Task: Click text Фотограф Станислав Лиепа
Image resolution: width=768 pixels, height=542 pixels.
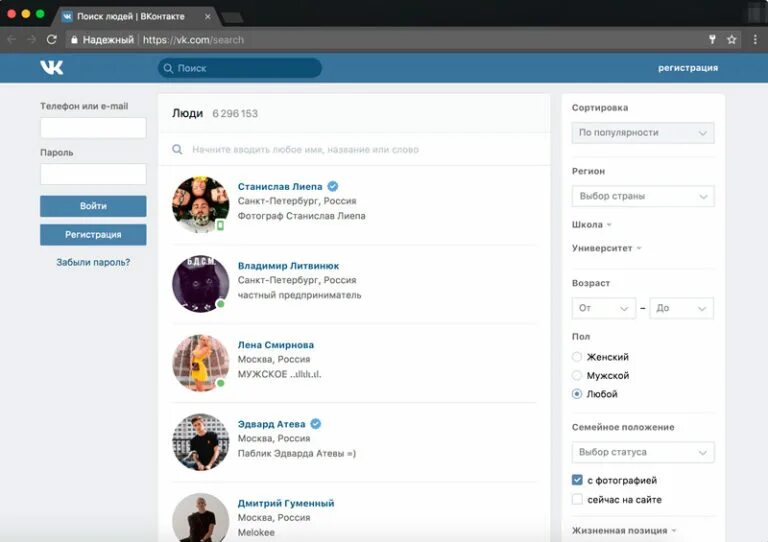Action: pyautogui.click(x=301, y=216)
